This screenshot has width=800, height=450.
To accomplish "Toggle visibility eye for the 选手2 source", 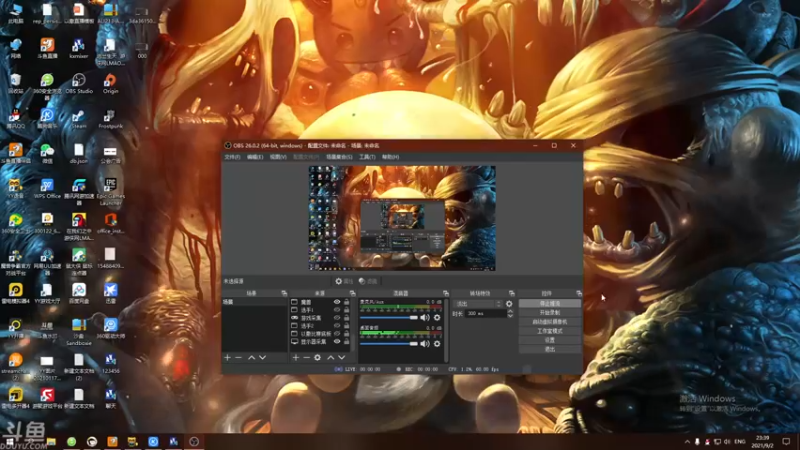I will pos(337,326).
